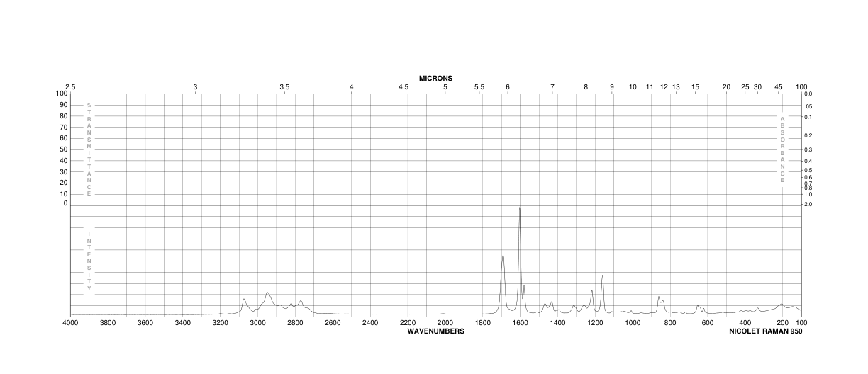Select the 600 wavenumber axis label
The height and width of the screenshot is (374, 868).
(708, 323)
